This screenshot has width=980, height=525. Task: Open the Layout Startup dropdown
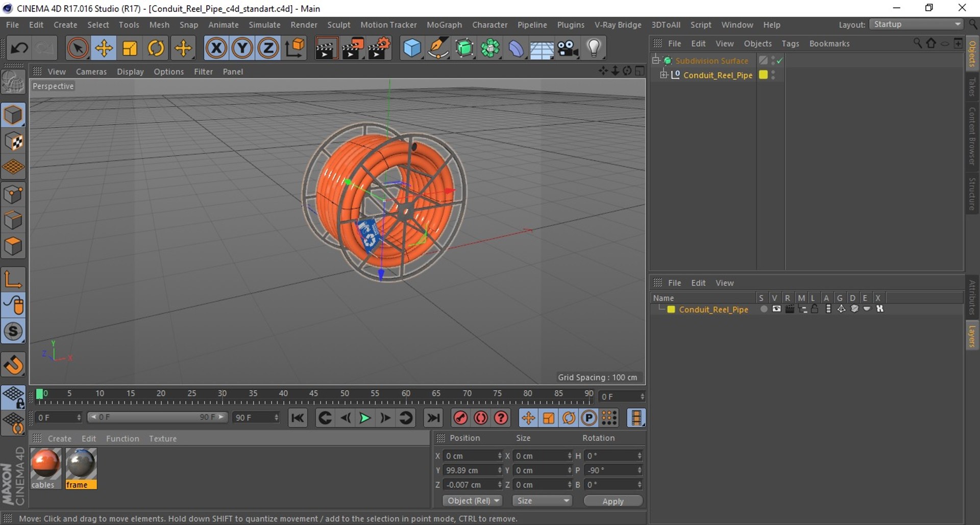pyautogui.click(x=917, y=25)
